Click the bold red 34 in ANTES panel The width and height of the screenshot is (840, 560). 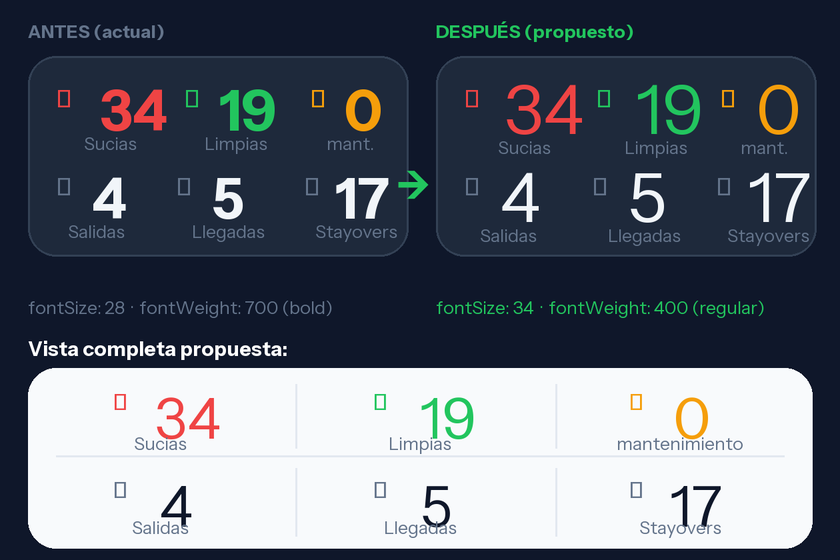tap(133, 111)
